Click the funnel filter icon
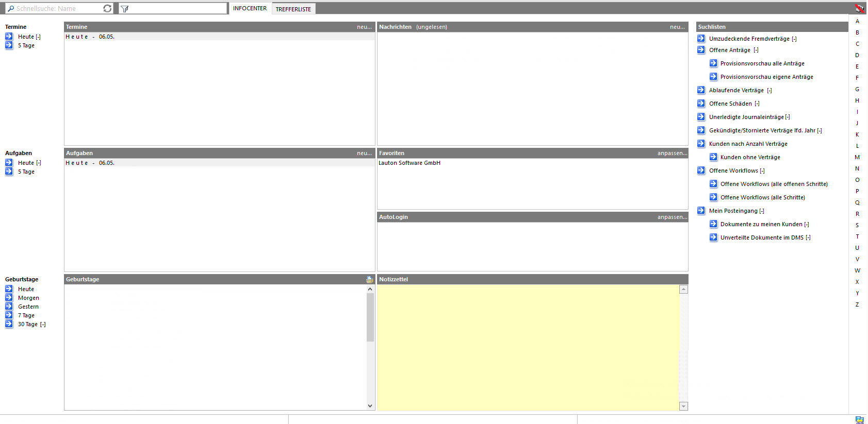 point(124,9)
